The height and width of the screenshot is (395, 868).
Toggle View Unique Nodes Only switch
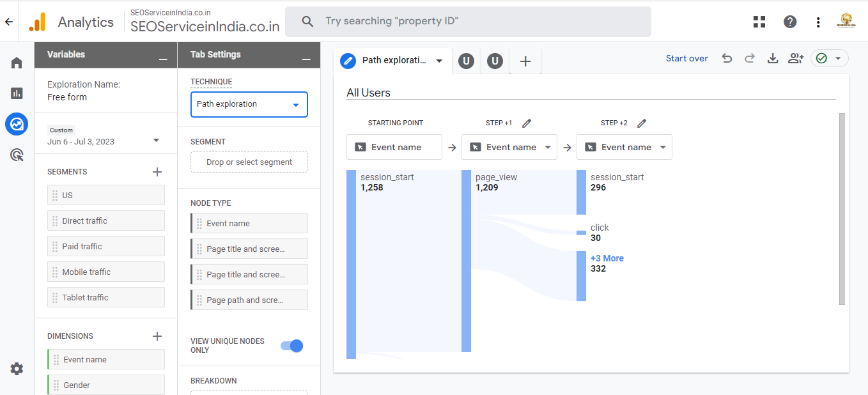[x=292, y=346]
